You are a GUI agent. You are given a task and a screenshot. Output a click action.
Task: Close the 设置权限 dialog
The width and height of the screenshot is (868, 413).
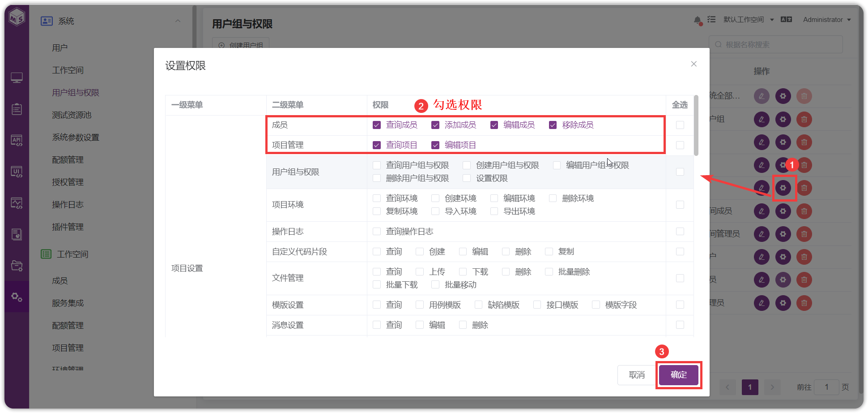coord(694,64)
